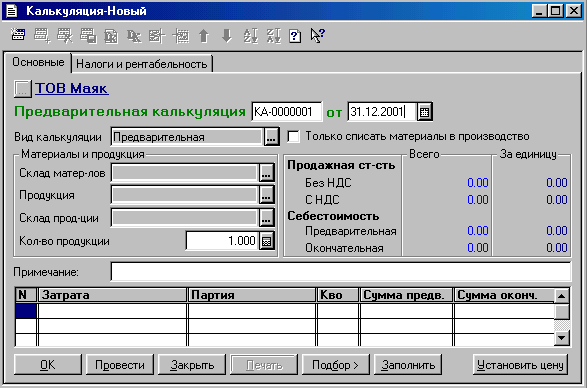
Task: Move row up with the arrow icon
Action: coord(204,36)
